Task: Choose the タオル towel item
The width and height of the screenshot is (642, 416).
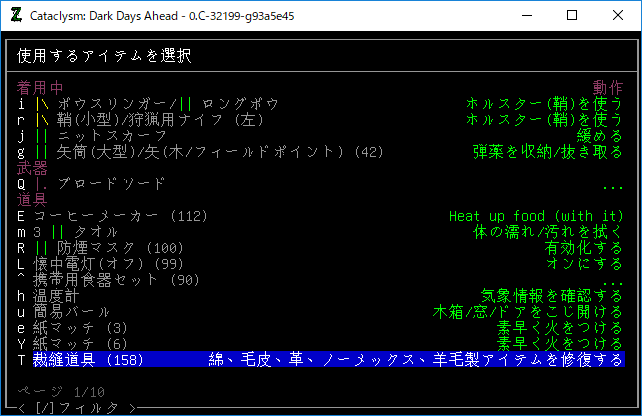Action: point(88,231)
